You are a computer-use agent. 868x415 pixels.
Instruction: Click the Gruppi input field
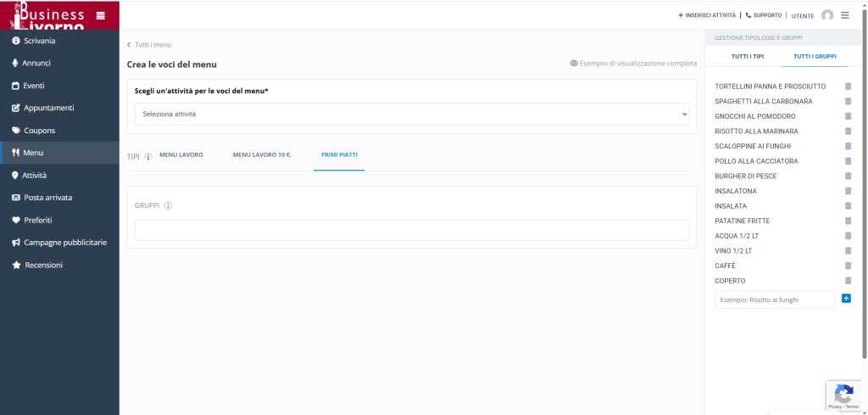[x=412, y=231]
